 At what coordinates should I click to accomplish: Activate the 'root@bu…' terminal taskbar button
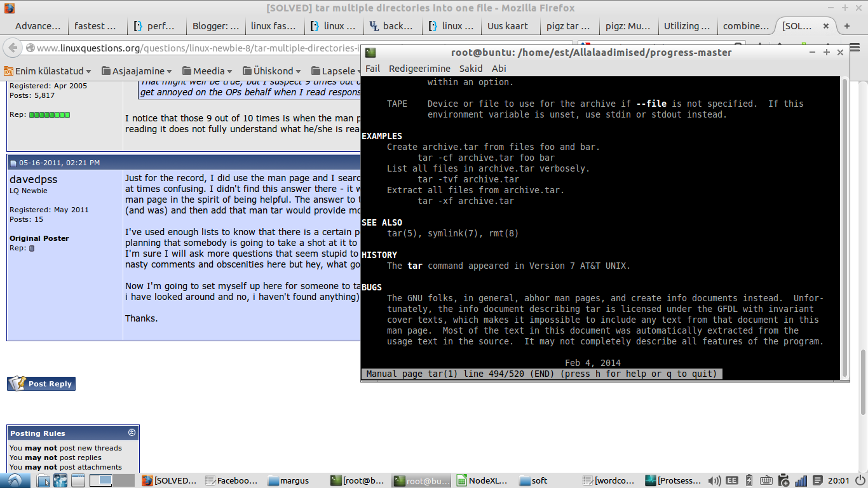click(x=421, y=480)
